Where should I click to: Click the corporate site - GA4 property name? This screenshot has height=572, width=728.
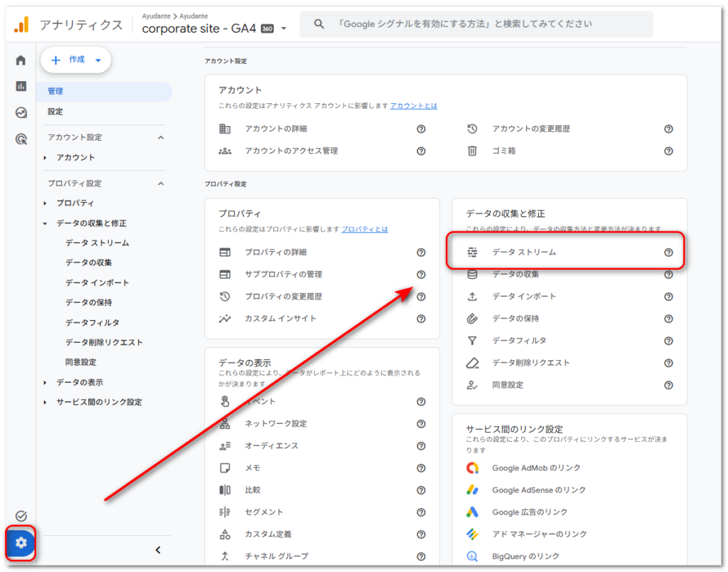(199, 28)
